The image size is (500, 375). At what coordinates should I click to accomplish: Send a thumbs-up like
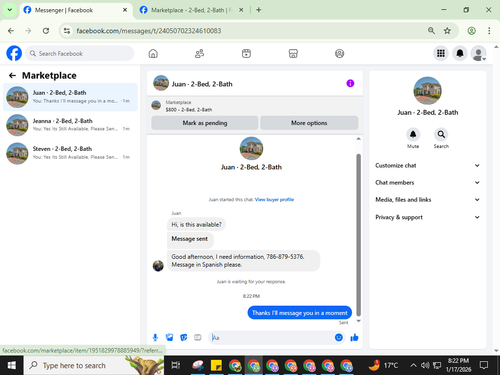tap(354, 338)
